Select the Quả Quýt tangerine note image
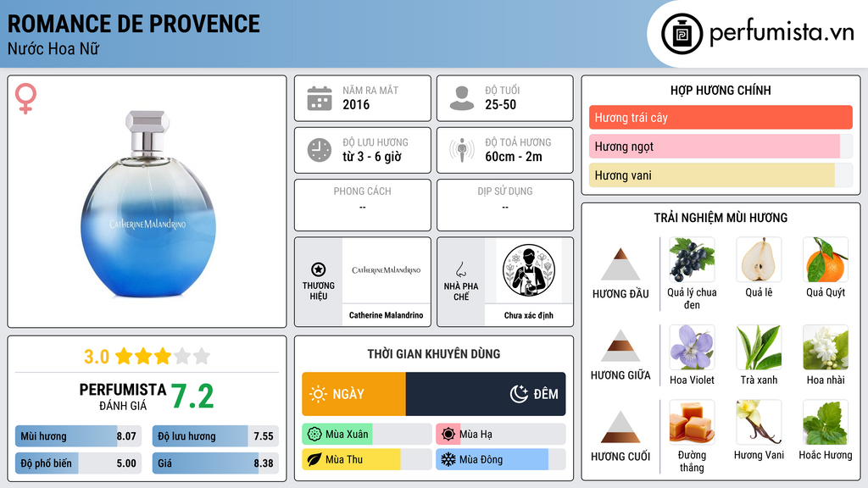This screenshot has width=868, height=488. 826,259
